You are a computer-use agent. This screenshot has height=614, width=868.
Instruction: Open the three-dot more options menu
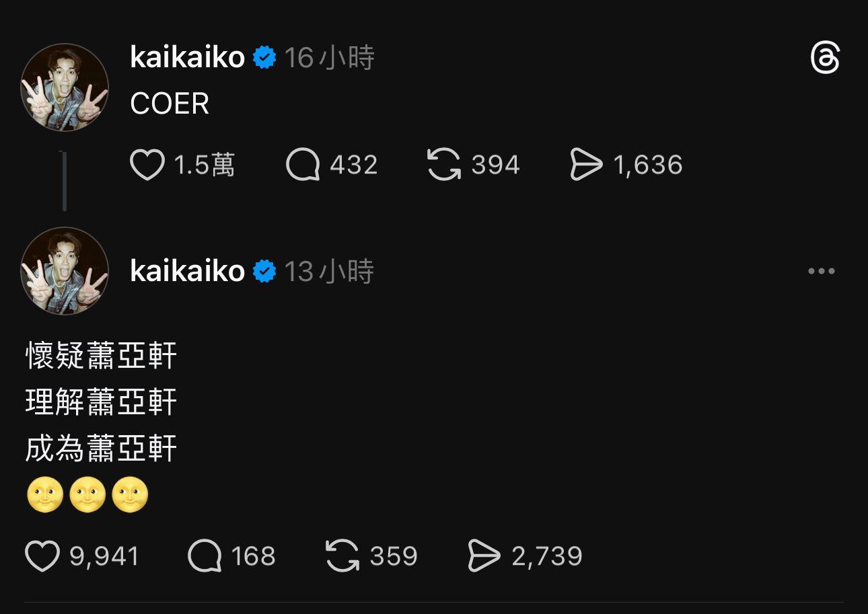point(822,272)
